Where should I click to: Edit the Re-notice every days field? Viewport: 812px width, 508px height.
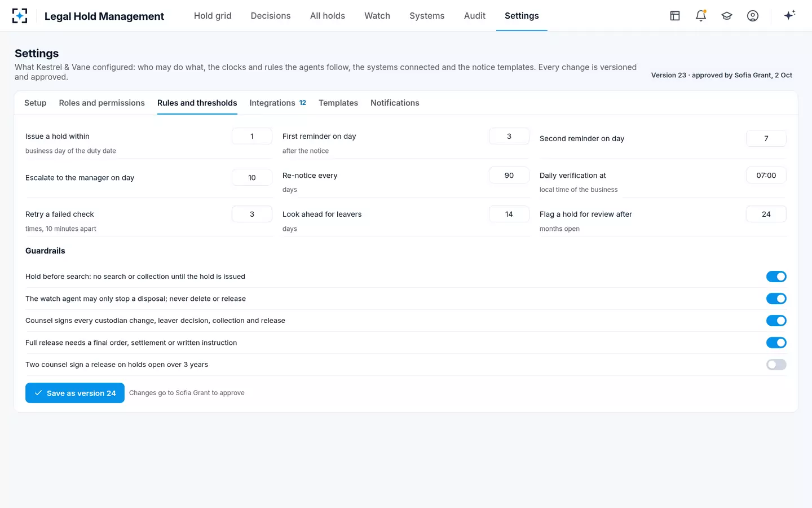[509, 175]
